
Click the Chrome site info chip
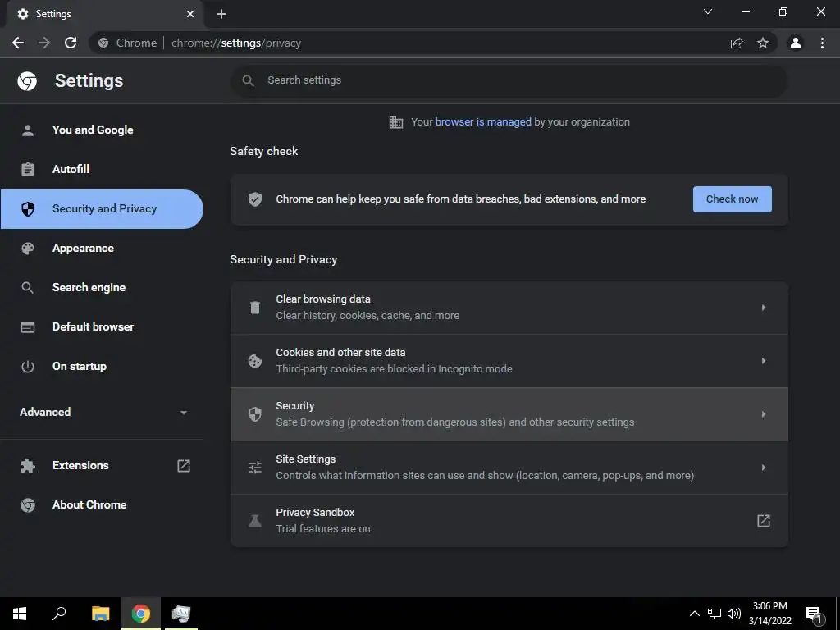127,43
